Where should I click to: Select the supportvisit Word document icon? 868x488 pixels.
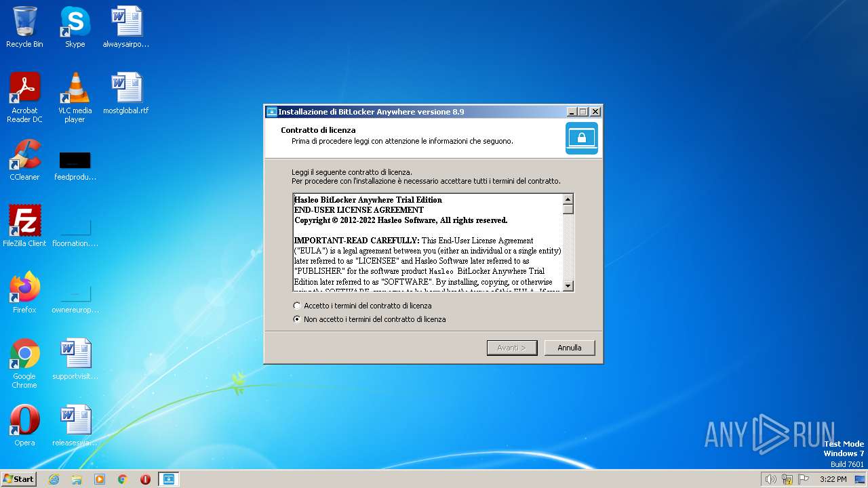tap(75, 359)
